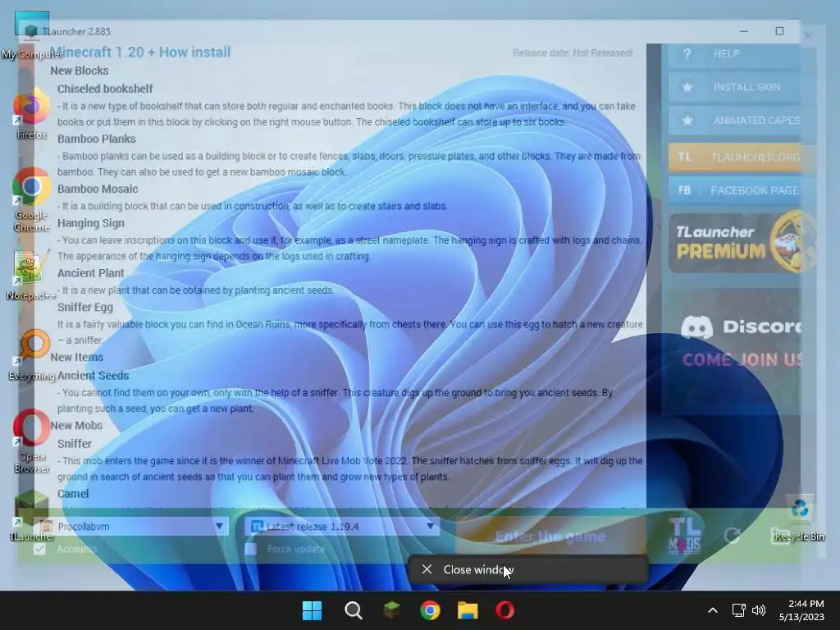
Task: Click the New Items section heading
Action: [x=76, y=357]
